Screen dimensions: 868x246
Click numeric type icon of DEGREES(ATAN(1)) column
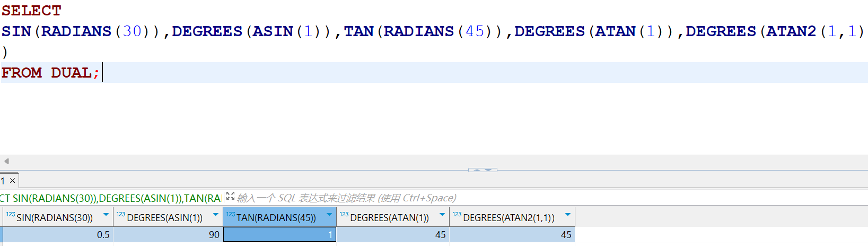344,215
